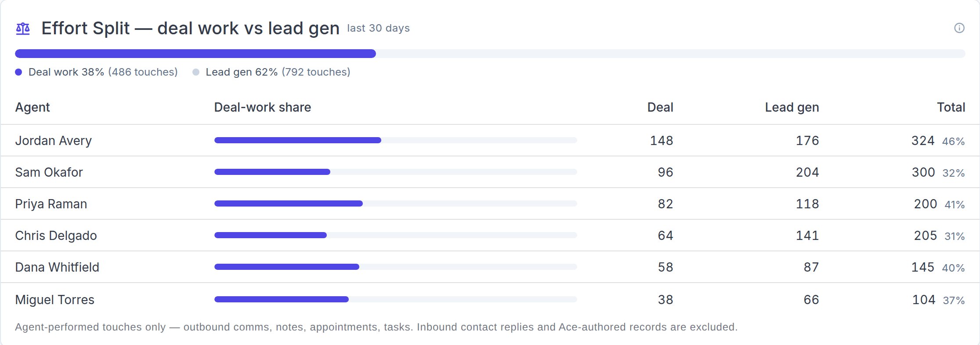Click Dana Whitfield's deal-work share bar
This screenshot has height=345, width=980.
(395, 267)
